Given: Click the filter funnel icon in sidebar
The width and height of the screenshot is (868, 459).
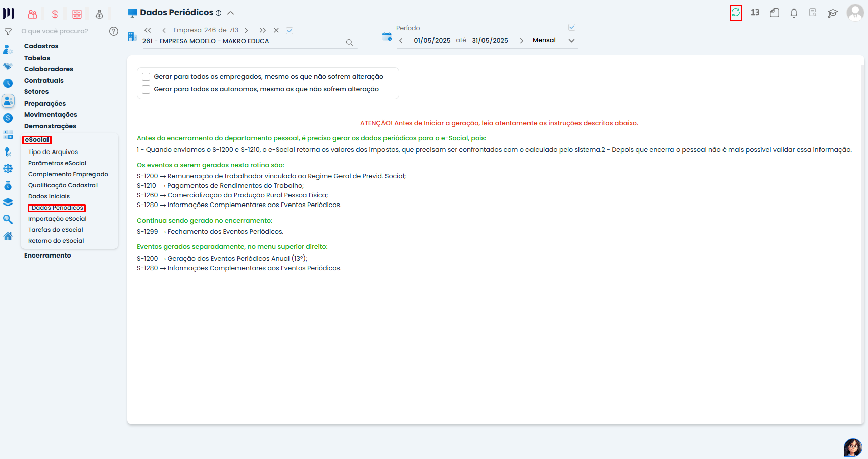Looking at the screenshot, I should pyautogui.click(x=8, y=32).
